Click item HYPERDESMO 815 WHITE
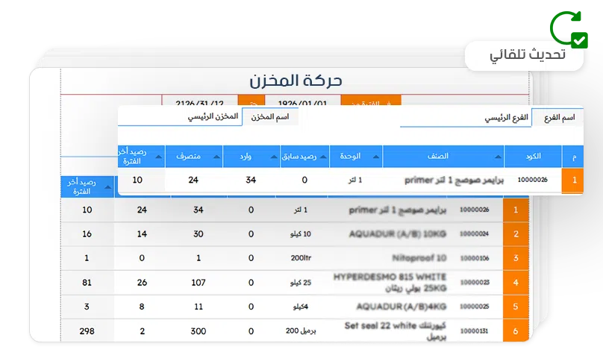The image size is (603, 364). point(390,277)
